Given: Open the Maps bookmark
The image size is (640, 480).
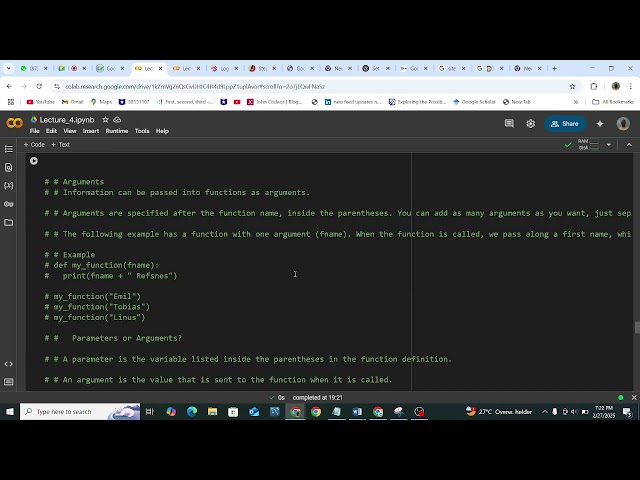Looking at the screenshot, I should click(x=101, y=102).
